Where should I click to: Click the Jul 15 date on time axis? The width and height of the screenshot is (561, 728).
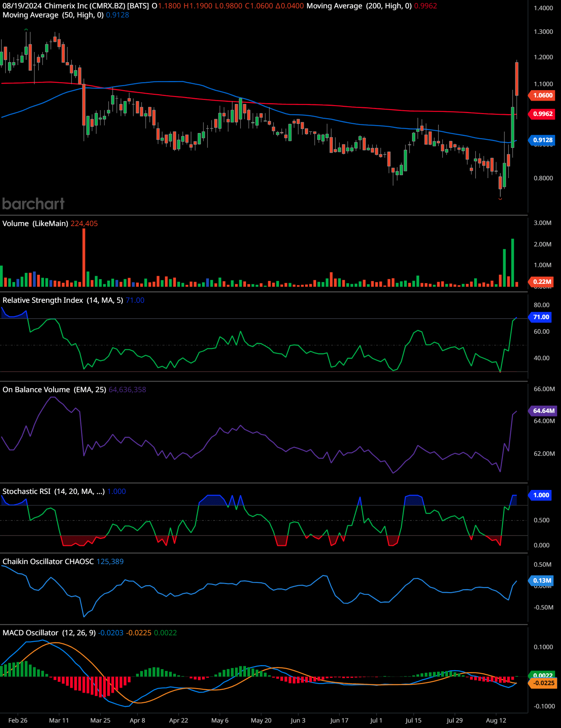click(413, 720)
